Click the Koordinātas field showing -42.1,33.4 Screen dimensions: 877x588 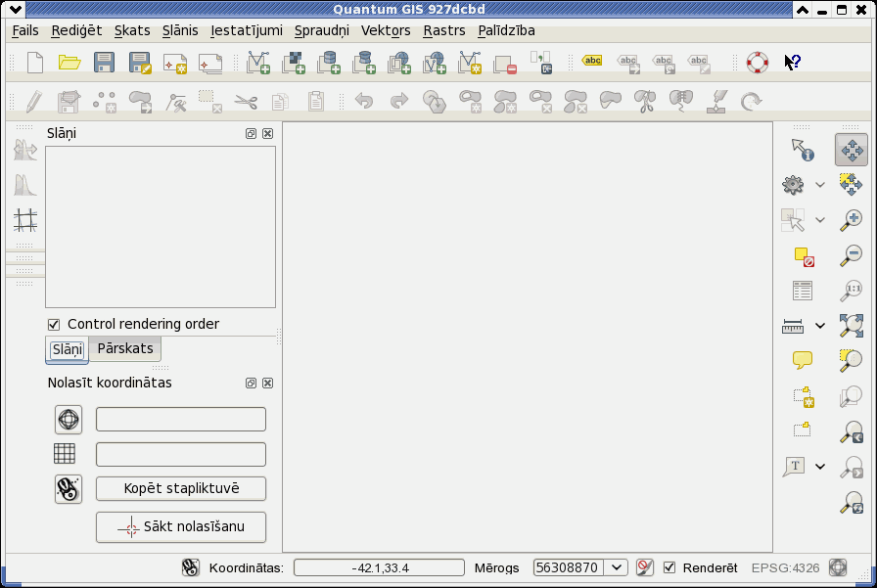point(379,567)
